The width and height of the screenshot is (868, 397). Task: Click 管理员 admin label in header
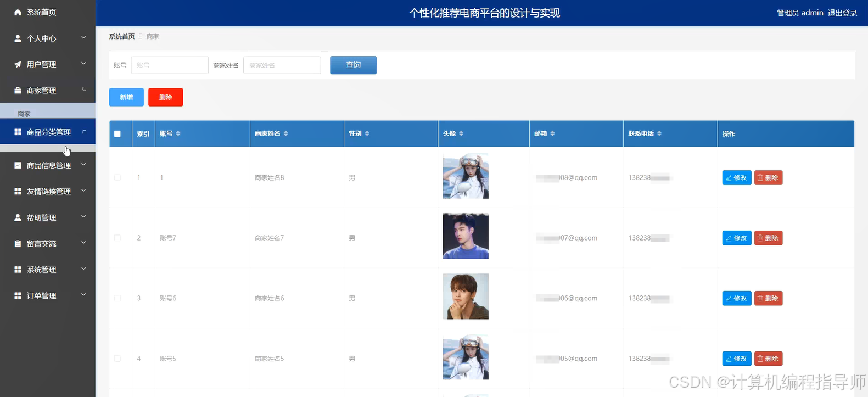click(800, 13)
